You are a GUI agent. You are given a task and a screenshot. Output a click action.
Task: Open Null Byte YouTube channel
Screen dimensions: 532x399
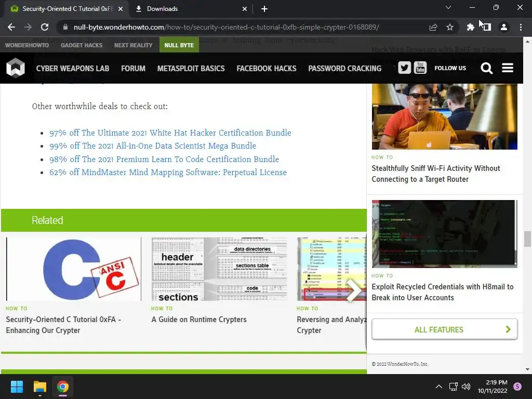click(x=420, y=68)
